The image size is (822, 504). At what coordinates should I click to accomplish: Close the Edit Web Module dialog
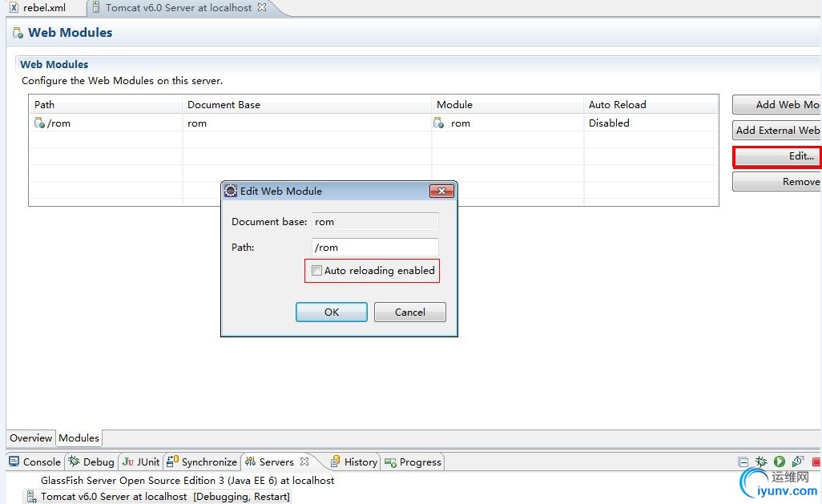point(441,191)
